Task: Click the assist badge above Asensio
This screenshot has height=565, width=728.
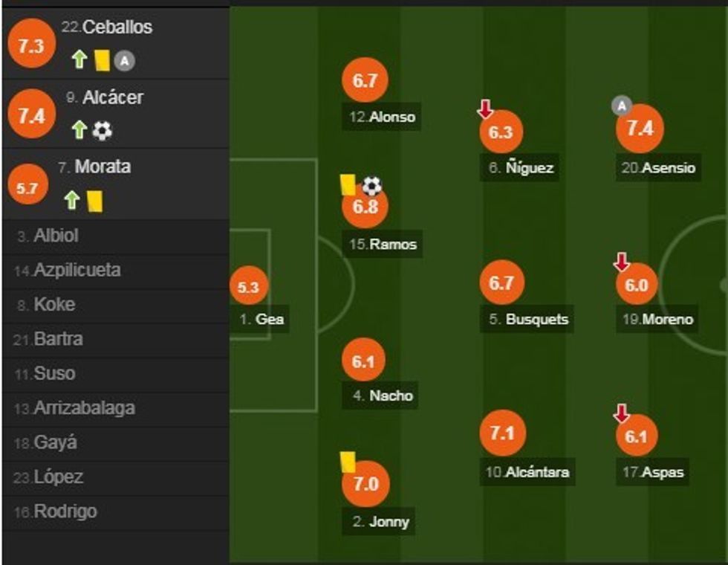Action: (x=621, y=106)
